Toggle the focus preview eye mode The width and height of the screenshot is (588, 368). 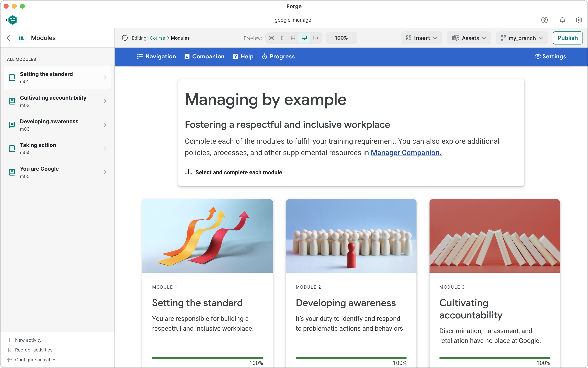[x=271, y=38]
